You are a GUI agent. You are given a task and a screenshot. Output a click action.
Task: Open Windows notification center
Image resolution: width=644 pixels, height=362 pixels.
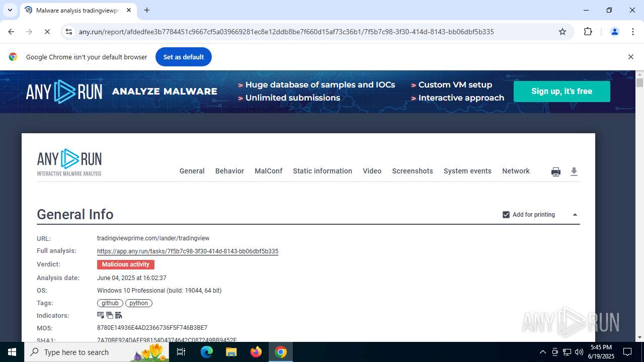click(x=627, y=352)
